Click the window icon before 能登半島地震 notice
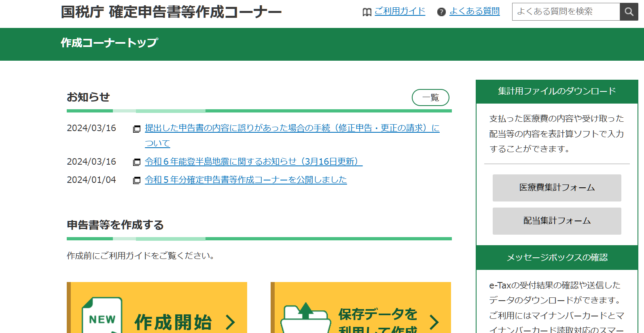644x333 pixels. pos(137,162)
